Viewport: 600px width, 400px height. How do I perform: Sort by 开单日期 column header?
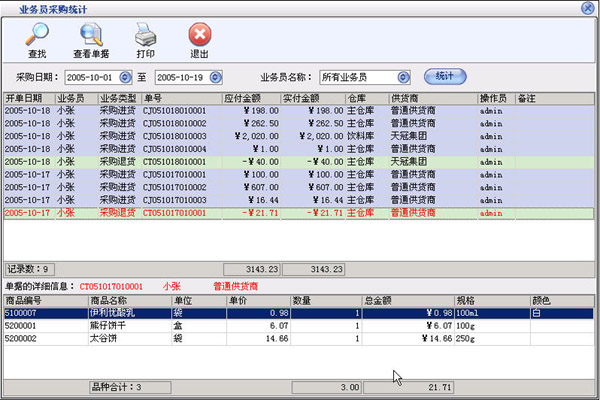pyautogui.click(x=26, y=99)
